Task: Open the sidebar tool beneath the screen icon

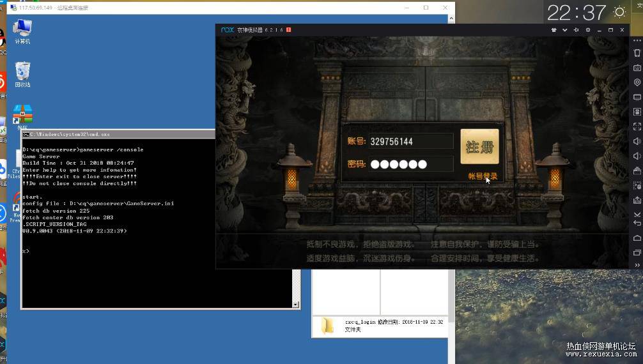Action: (x=637, y=112)
